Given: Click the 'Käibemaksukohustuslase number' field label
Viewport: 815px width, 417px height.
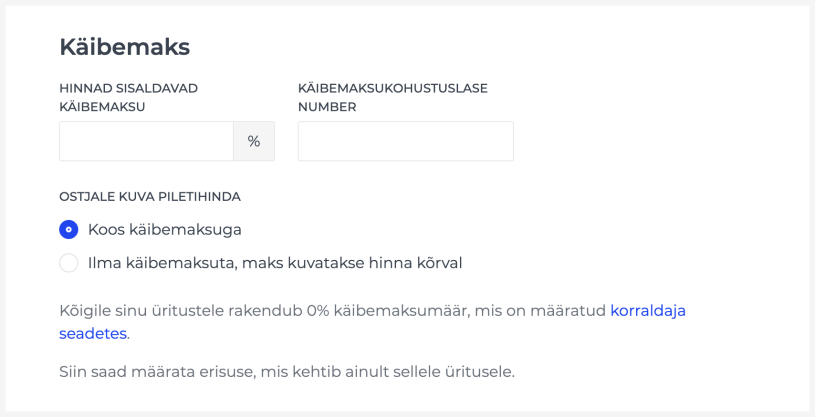Looking at the screenshot, I should (x=392, y=97).
